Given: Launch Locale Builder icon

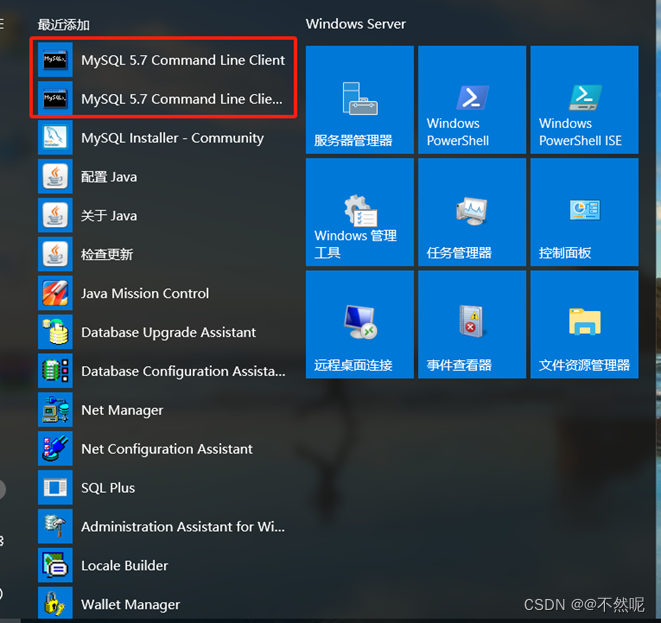Looking at the screenshot, I should 55,565.
